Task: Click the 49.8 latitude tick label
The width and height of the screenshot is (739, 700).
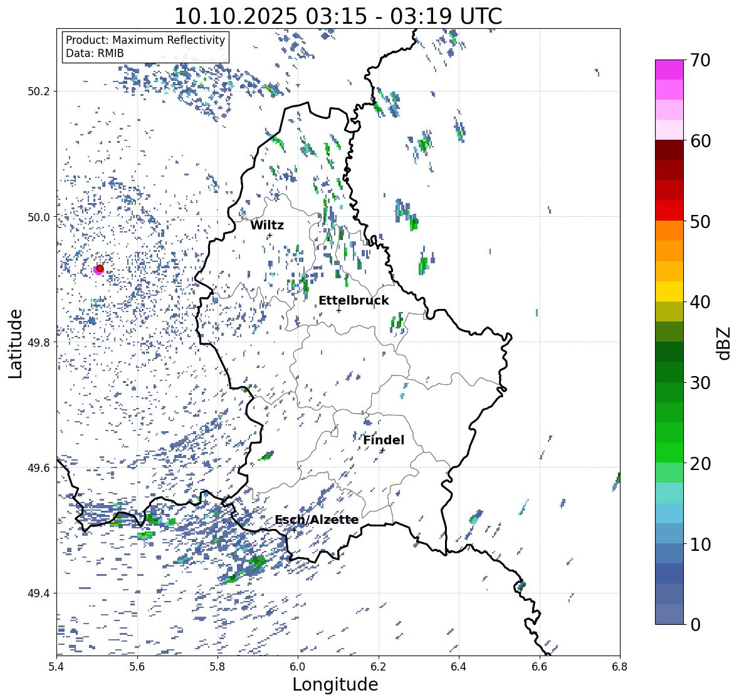Action: pyautogui.click(x=39, y=342)
